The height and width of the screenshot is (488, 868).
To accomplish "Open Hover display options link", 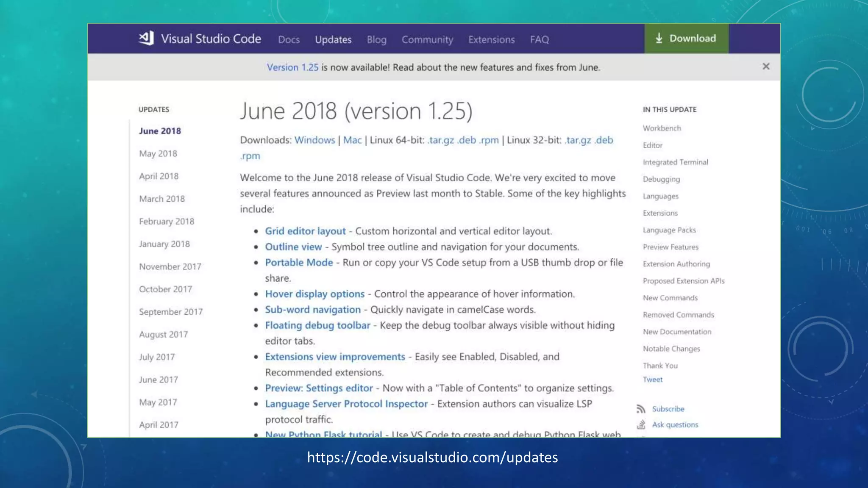I will click(x=314, y=294).
